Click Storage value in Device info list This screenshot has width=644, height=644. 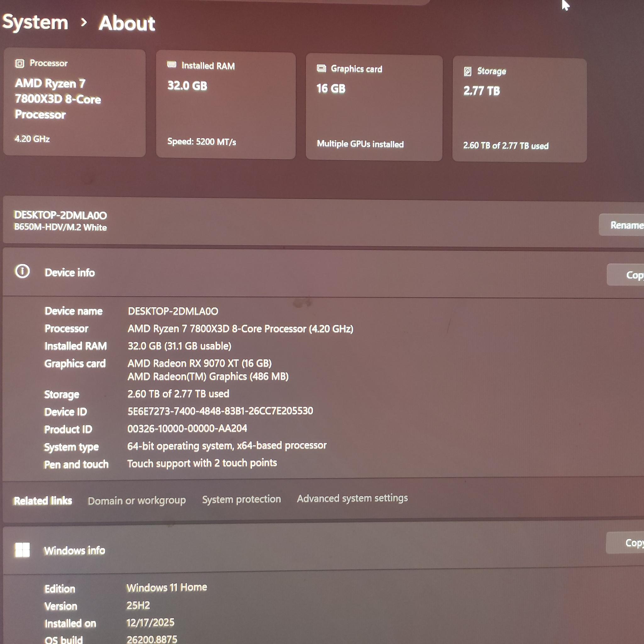click(179, 394)
